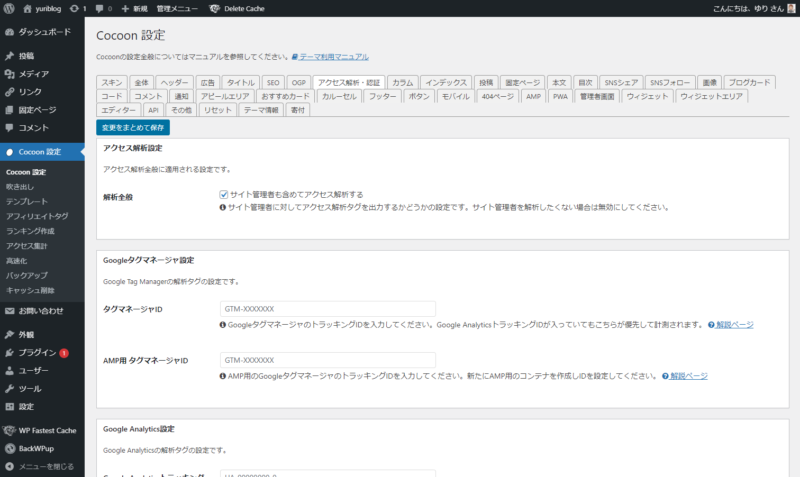Viewport: 800px width, 477px height.
Task: Open メディア library menu
Action: tap(42, 73)
